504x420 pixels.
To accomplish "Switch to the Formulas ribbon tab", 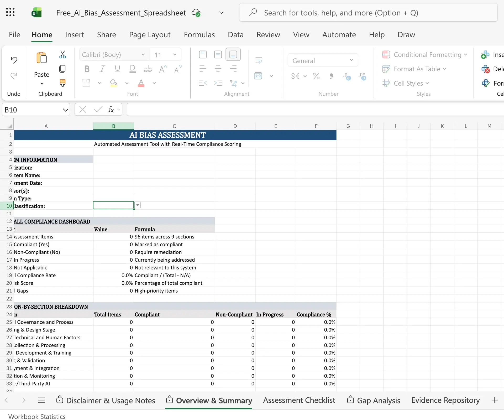I will [x=199, y=34].
